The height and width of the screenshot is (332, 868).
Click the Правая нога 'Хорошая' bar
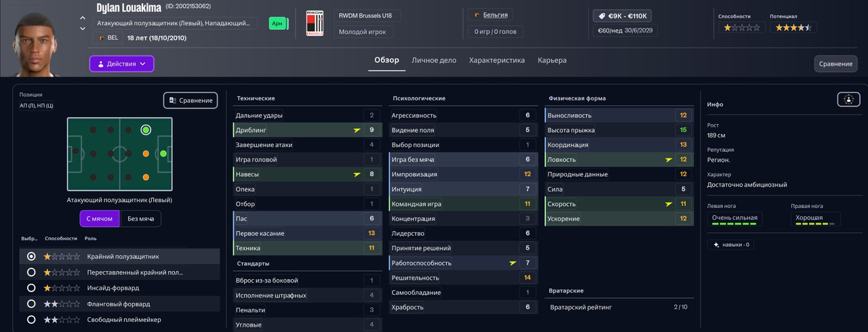tap(815, 219)
